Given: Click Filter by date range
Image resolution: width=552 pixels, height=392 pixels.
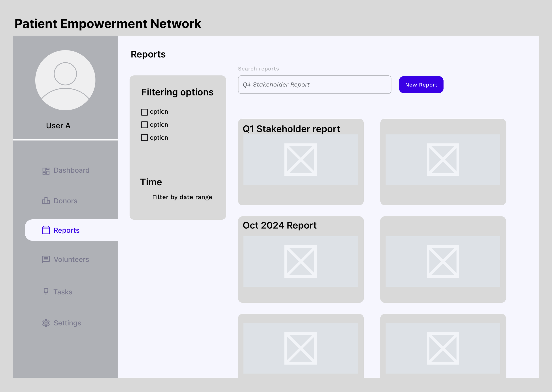Looking at the screenshot, I should tap(182, 197).
